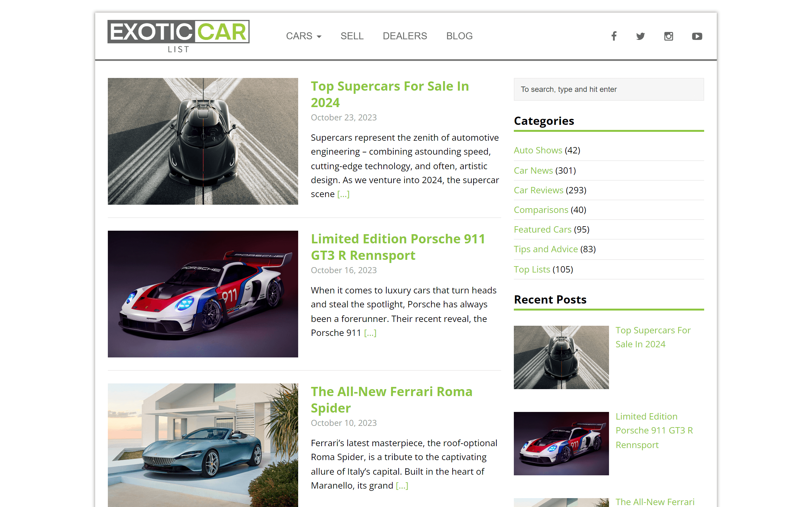812x507 pixels.
Task: Expand the CARS dropdown menu
Action: click(303, 36)
